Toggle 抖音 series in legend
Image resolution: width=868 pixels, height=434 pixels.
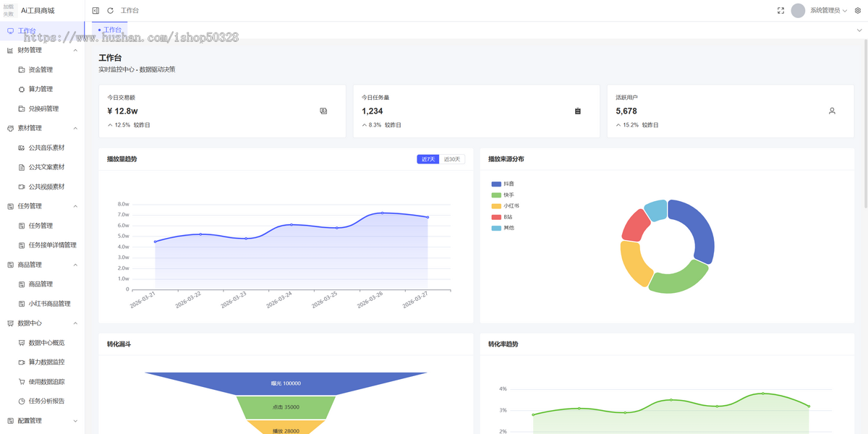[x=503, y=184]
